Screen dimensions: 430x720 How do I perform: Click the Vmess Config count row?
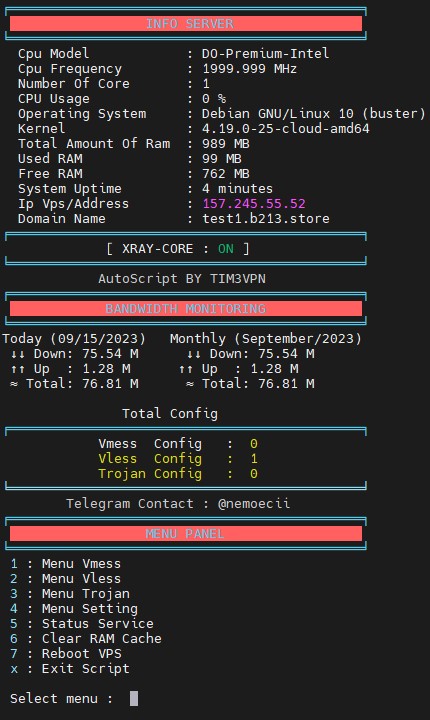tap(178, 444)
